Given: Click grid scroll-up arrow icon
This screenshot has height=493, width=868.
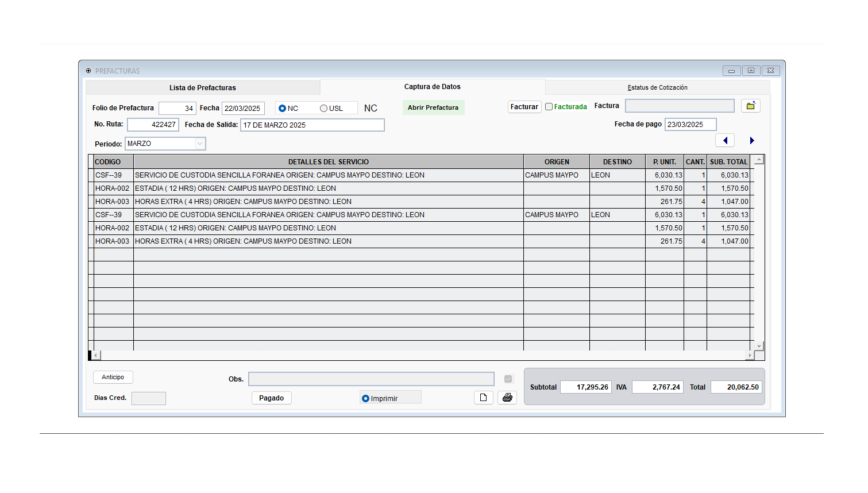Looking at the screenshot, I should click(759, 160).
